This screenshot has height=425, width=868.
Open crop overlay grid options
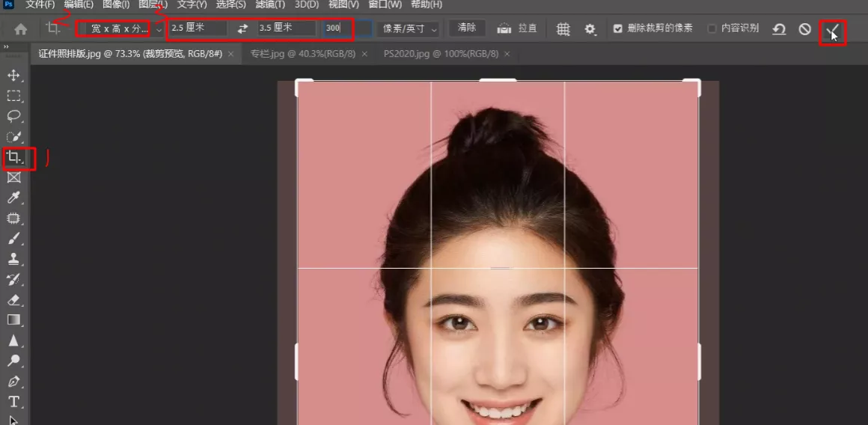coord(563,29)
